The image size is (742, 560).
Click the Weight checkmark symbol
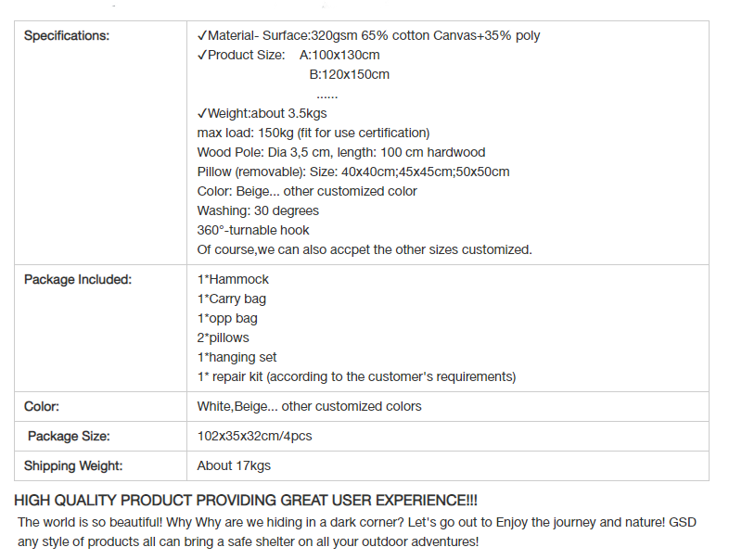[202, 113]
